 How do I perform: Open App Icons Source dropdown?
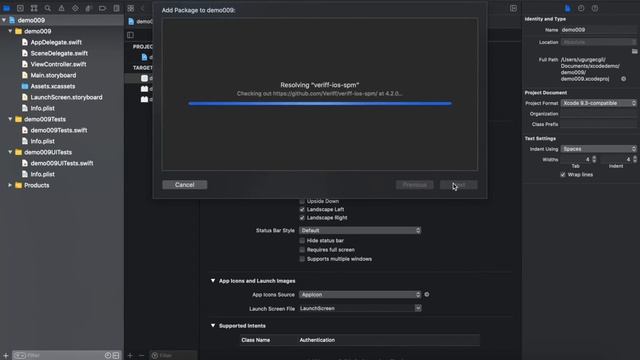(x=360, y=294)
